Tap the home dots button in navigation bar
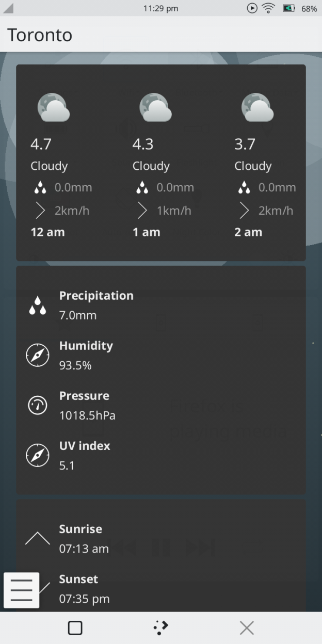Viewport: 322px width, 644px height. (x=161, y=628)
